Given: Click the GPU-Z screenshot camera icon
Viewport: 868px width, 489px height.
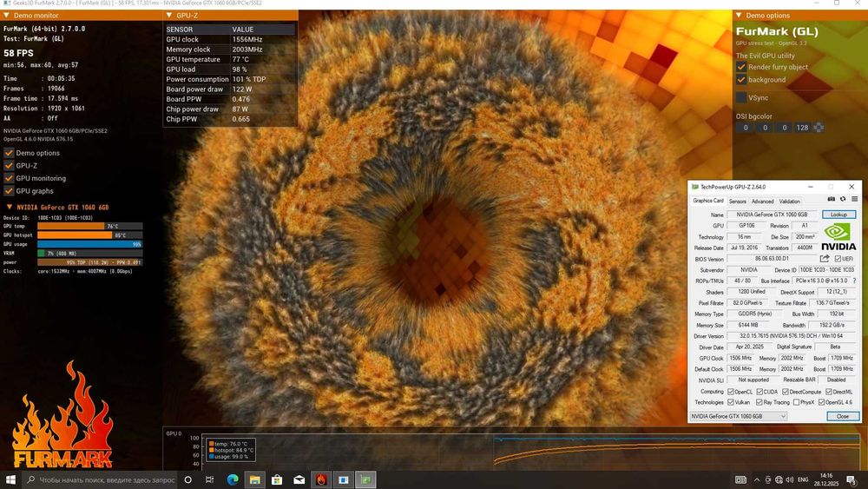Looking at the screenshot, I should (x=831, y=200).
